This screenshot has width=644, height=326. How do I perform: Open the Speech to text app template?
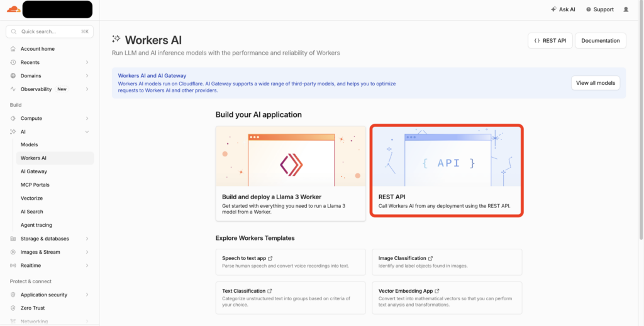pos(291,262)
